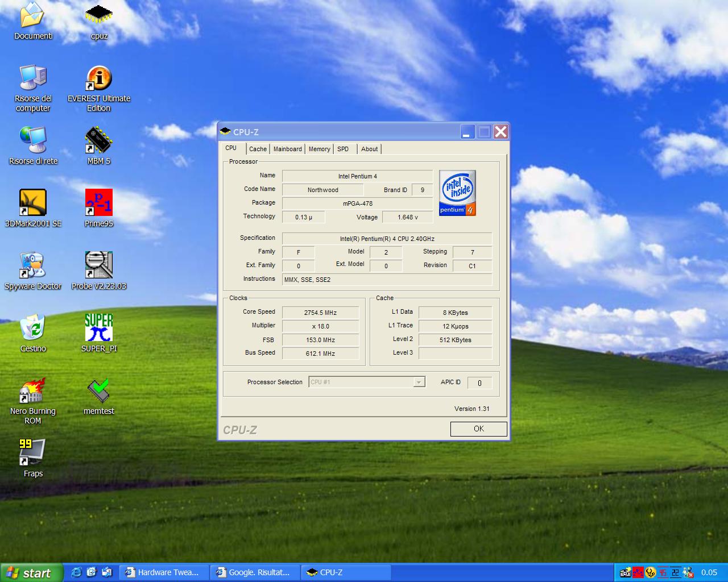Screen dimensions: 728x582
Task: Click the Name field showing Intel Pentium 4
Action: point(357,176)
